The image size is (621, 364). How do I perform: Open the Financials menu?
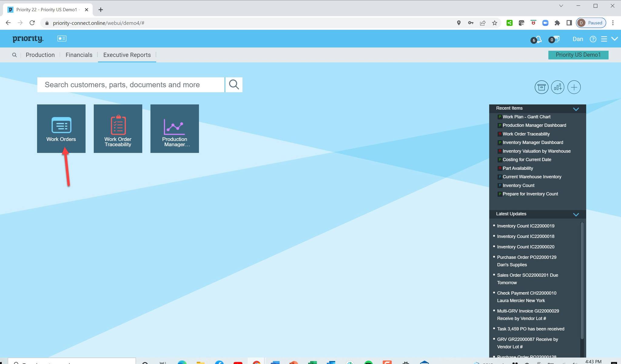(x=79, y=55)
